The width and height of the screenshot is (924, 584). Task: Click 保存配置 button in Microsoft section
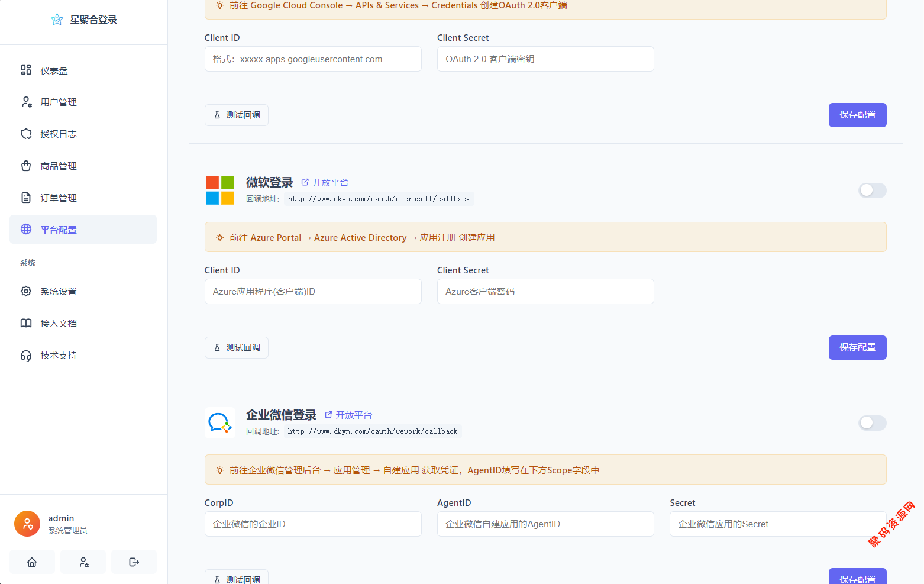pos(857,347)
